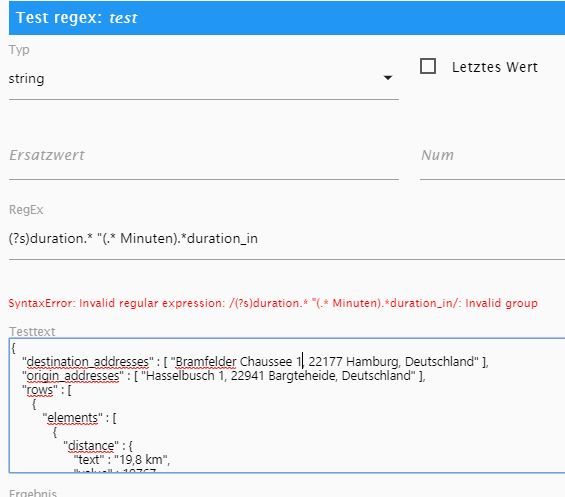Click the "19,8 km" value in Testtext
The height and width of the screenshot is (497, 565).
(141, 460)
